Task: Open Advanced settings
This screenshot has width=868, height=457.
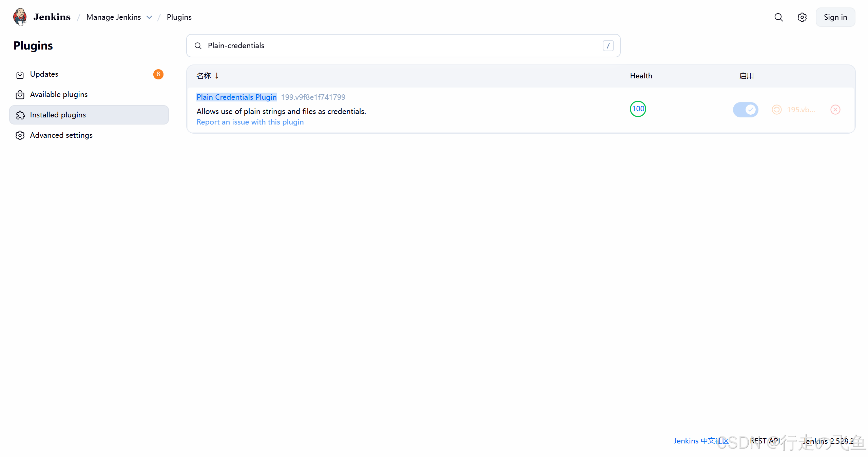Action: tap(89, 135)
